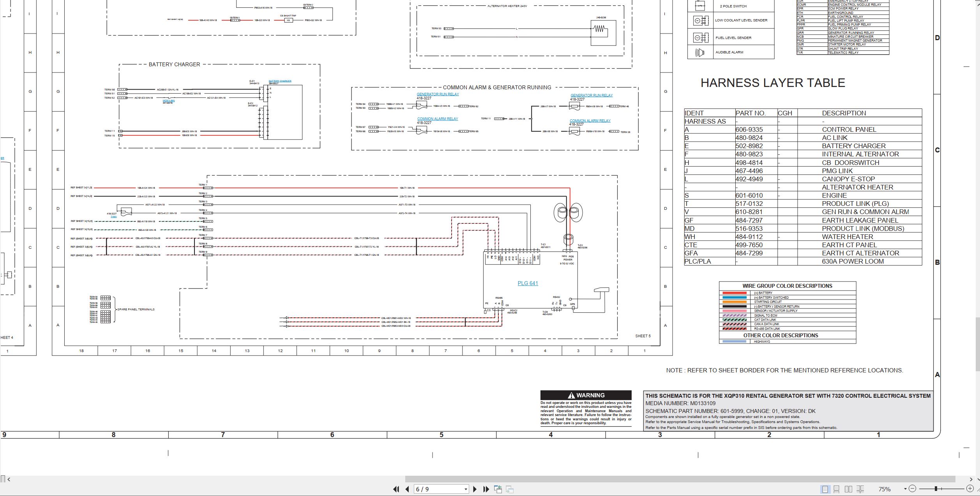Open the 75% zoom level dropdown
The height and width of the screenshot is (496, 980).
pos(905,489)
